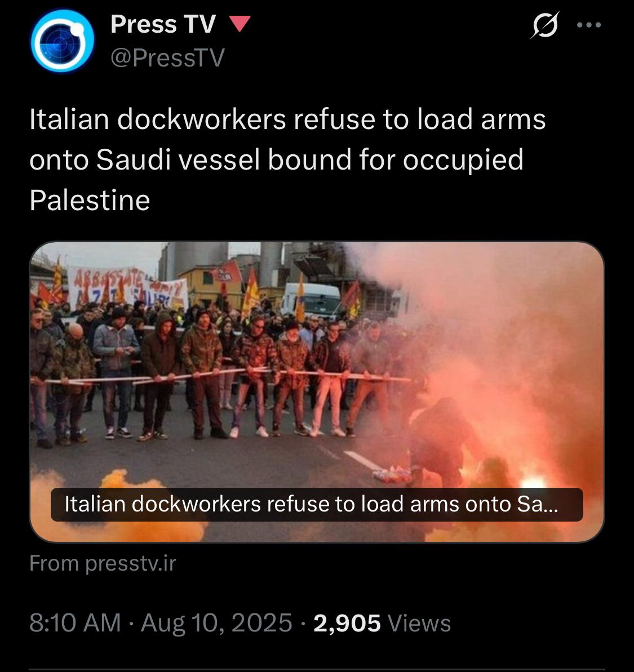Click the word "dockworkers" in the post text
The height and width of the screenshot is (672, 634).
pyautogui.click(x=202, y=119)
